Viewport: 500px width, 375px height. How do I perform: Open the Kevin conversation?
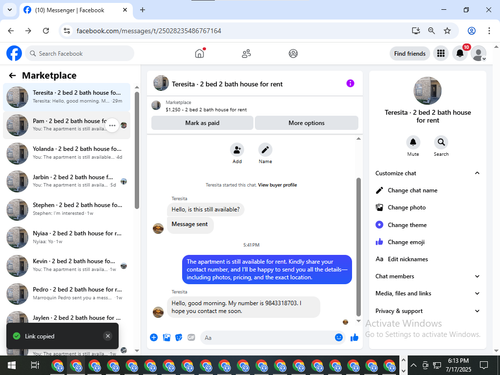coord(67,265)
